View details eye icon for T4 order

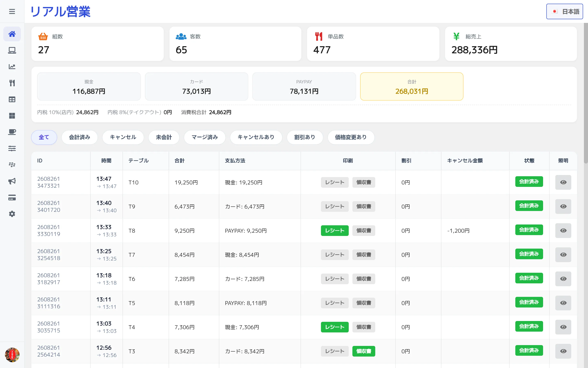coord(563,327)
